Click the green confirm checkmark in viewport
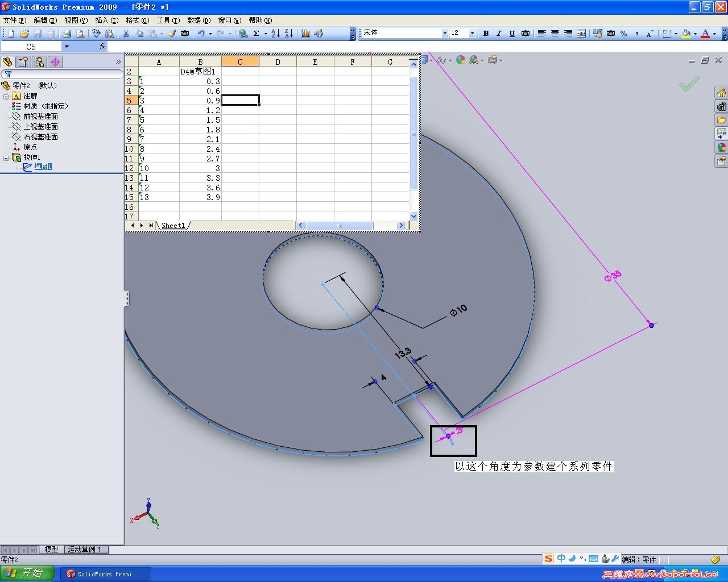 [x=688, y=85]
